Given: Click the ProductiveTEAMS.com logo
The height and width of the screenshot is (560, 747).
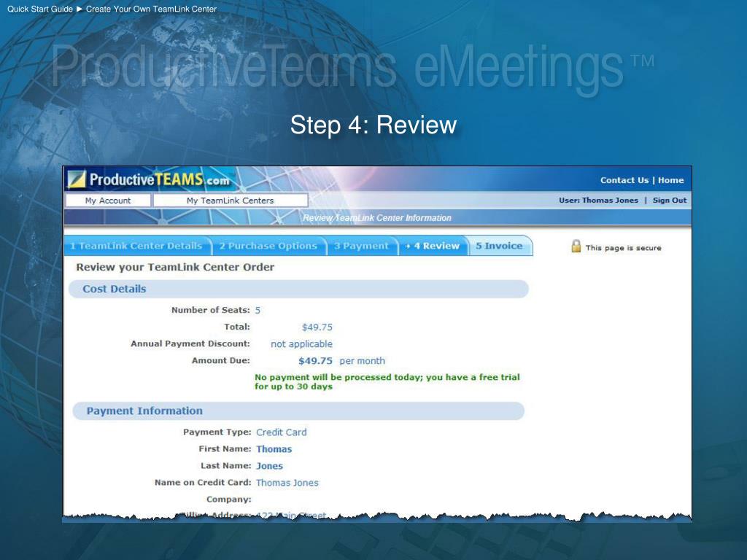Looking at the screenshot, I should pos(149,179).
